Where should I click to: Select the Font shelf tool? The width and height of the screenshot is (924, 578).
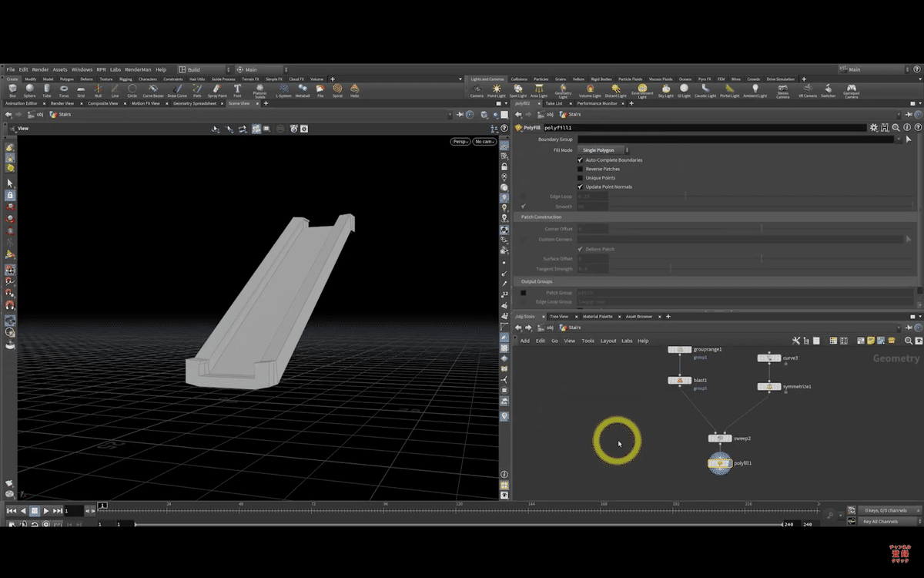click(x=237, y=90)
